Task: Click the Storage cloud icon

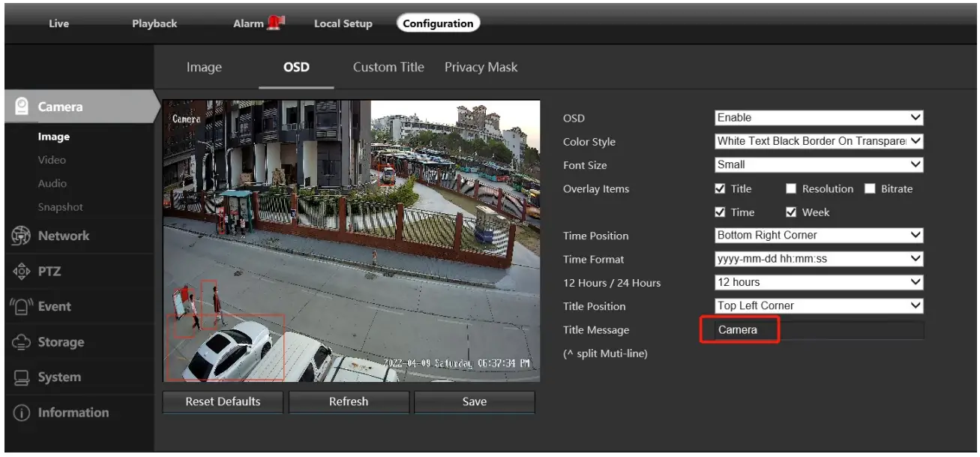Action: coord(20,342)
